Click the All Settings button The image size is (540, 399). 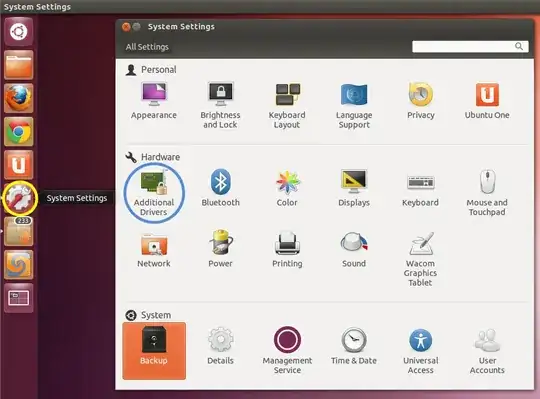pos(147,47)
